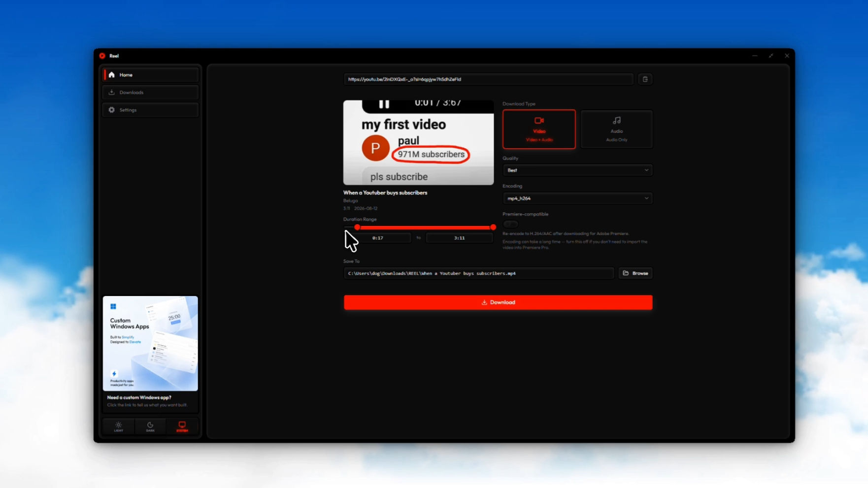The width and height of the screenshot is (868, 488).
Task: Select the System theme option
Action: pyautogui.click(x=182, y=426)
